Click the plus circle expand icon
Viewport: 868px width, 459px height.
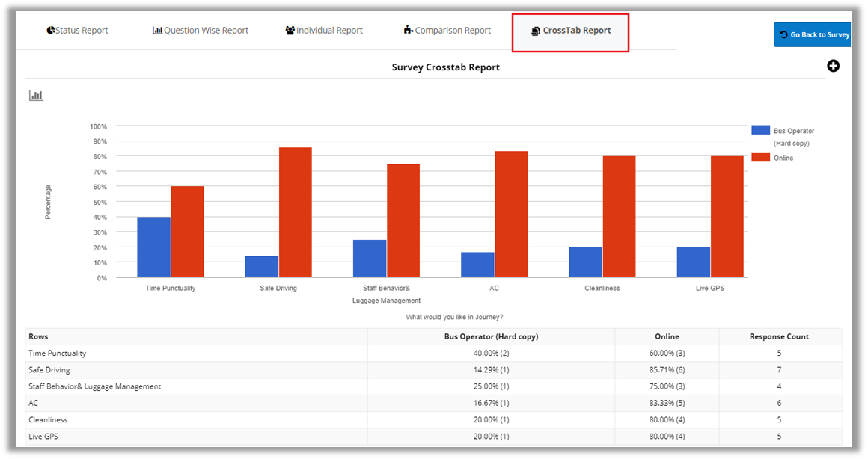(x=833, y=67)
